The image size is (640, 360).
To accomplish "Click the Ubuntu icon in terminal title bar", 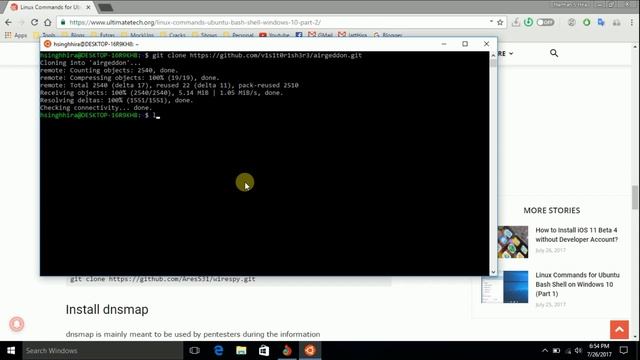I will pyautogui.click(x=47, y=44).
